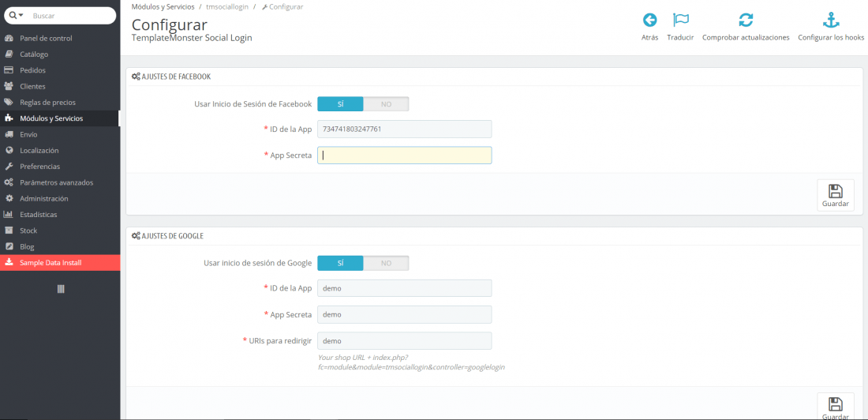868x420 pixels.
Task: Click the Parámetros avanzados gears icon
Action: pos(9,182)
